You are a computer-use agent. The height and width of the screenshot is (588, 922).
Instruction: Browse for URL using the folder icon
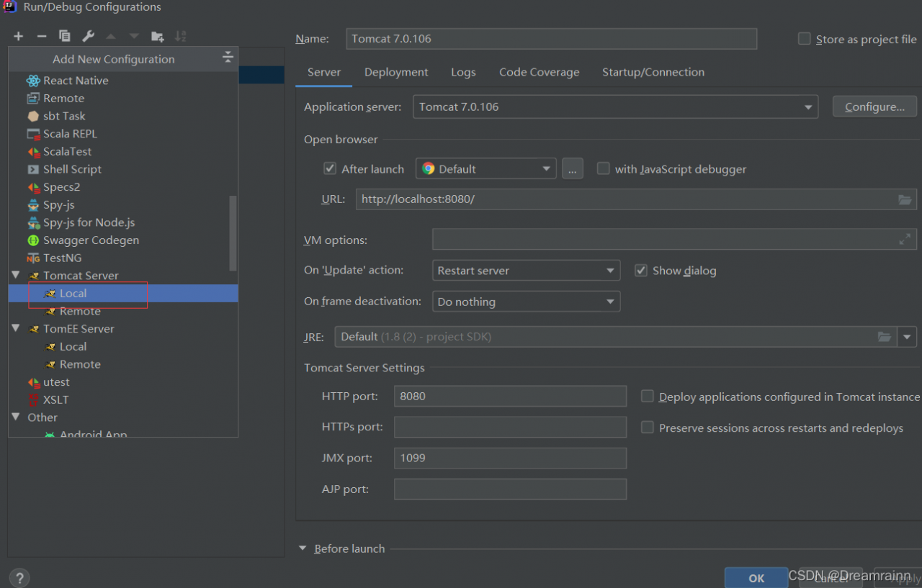(x=905, y=199)
